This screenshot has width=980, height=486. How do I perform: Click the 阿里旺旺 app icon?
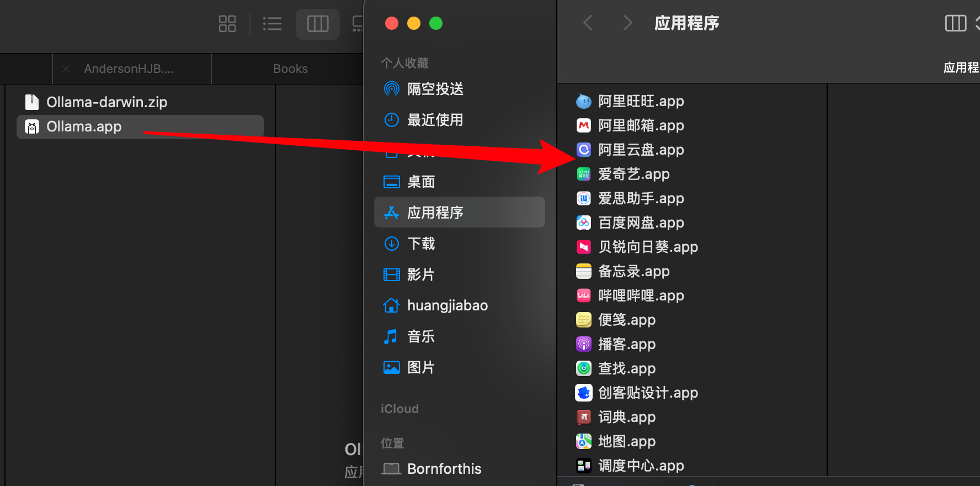584,101
